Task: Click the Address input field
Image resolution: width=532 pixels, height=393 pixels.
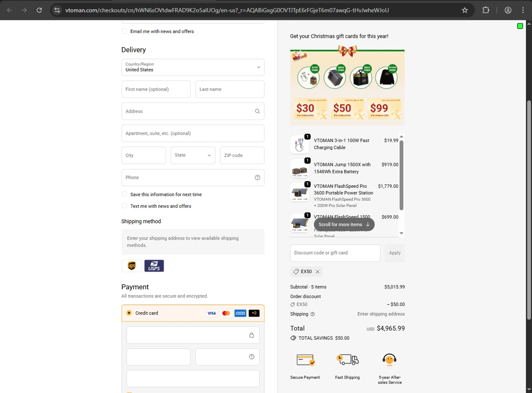Action: (x=193, y=111)
